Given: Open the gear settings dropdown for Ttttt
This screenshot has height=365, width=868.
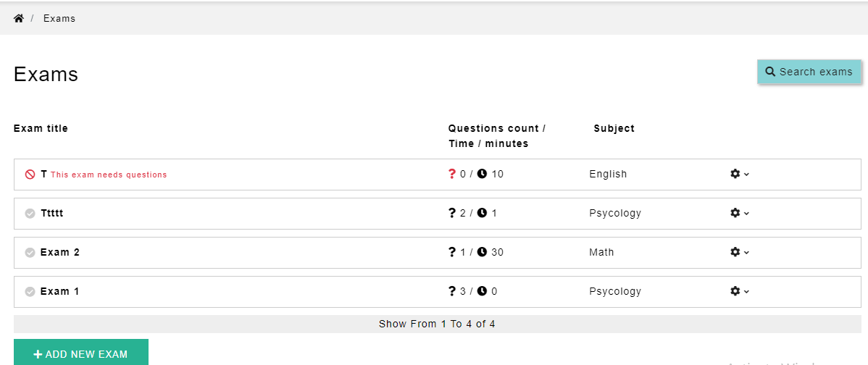Looking at the screenshot, I should tap(739, 213).
